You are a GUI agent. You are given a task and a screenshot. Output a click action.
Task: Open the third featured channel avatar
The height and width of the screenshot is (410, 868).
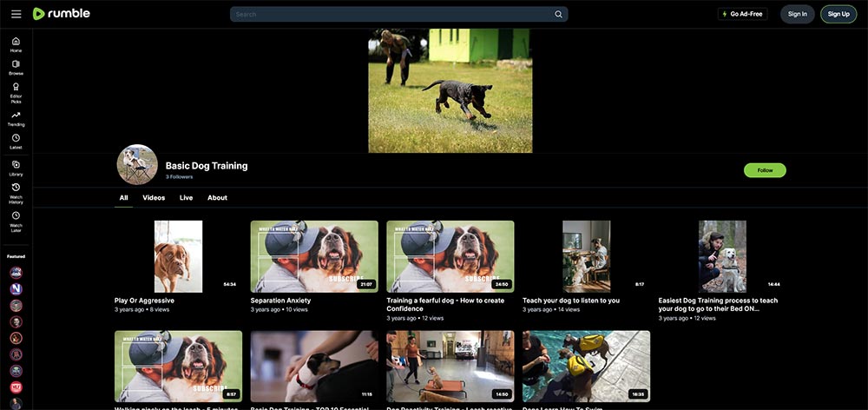pyautogui.click(x=16, y=305)
